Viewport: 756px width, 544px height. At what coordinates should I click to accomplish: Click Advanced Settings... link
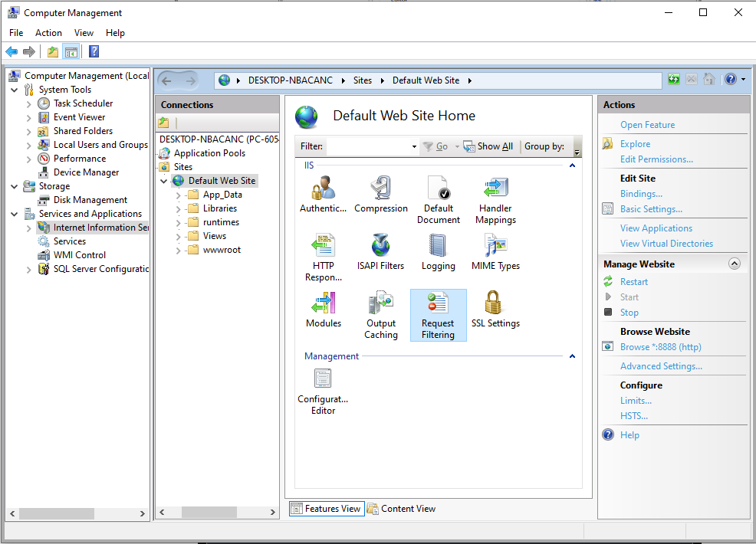(x=661, y=366)
